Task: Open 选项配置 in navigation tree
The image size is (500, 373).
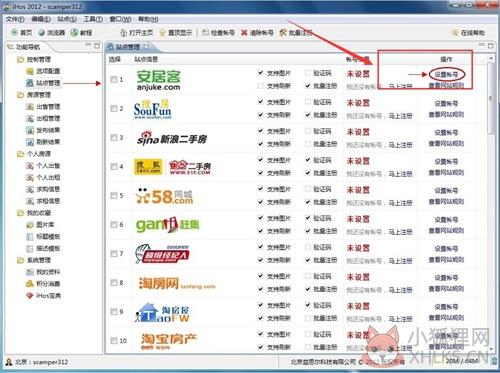Action: point(43,71)
